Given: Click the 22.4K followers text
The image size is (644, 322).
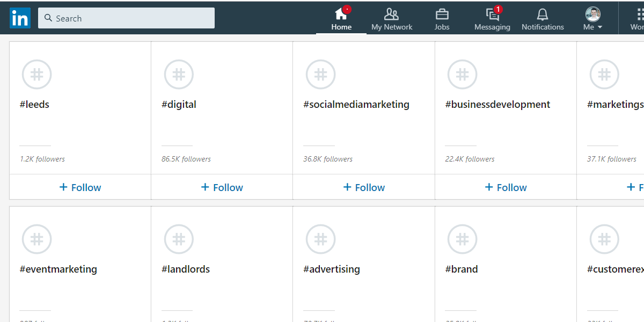Looking at the screenshot, I should 470,159.
